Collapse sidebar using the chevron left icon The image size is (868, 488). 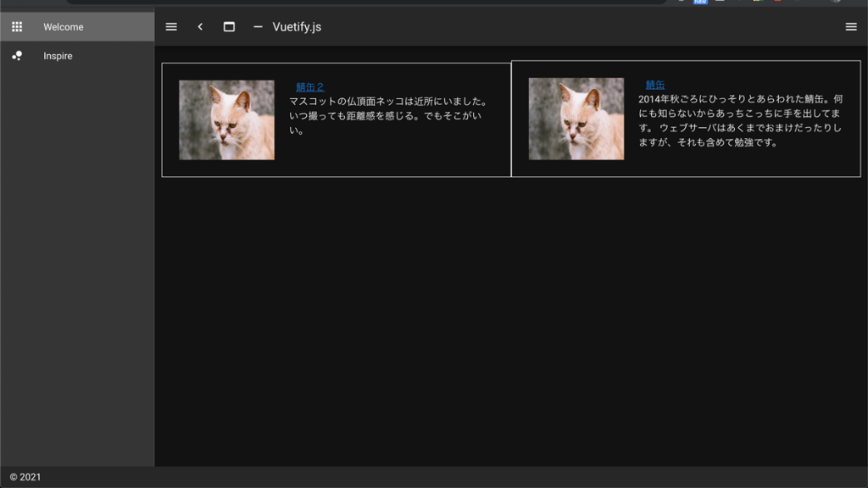click(200, 26)
